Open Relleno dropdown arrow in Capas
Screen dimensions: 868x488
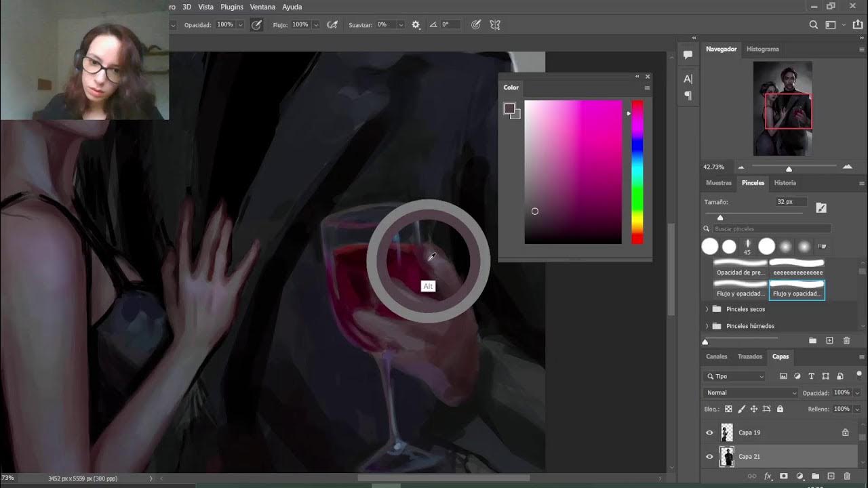(x=857, y=409)
